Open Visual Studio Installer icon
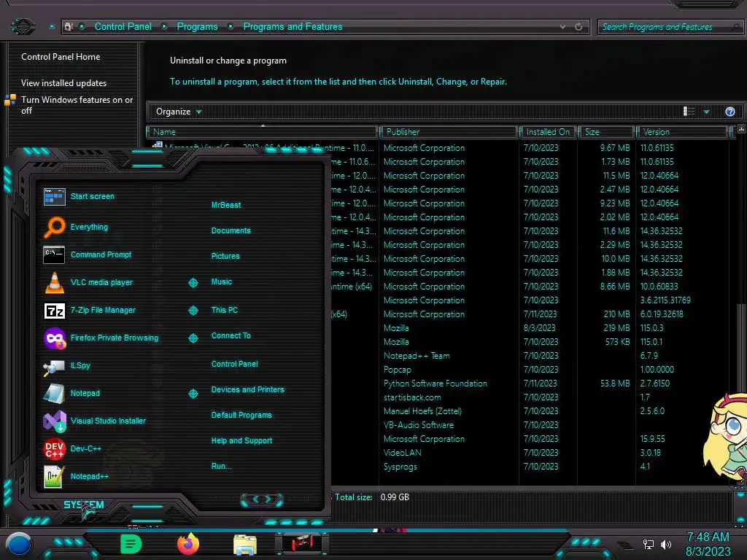Image resolution: width=747 pixels, height=560 pixels. click(54, 421)
